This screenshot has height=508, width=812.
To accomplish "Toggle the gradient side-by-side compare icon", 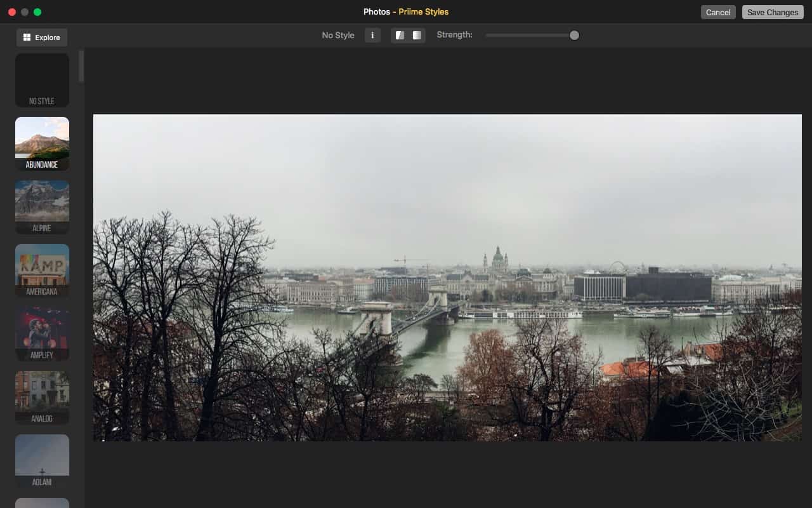I will (417, 35).
